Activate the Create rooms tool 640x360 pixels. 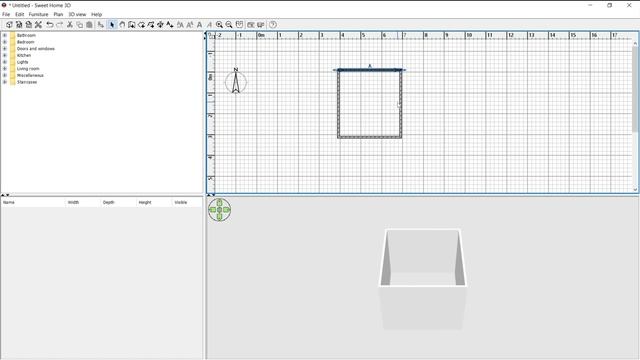tap(141, 25)
